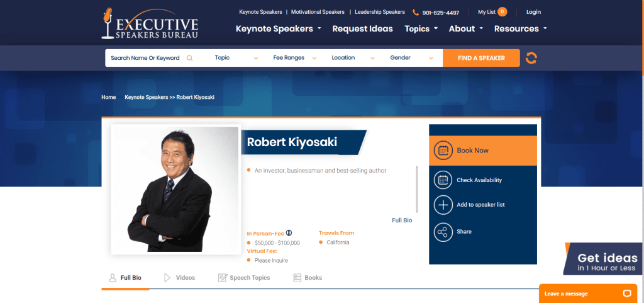
Task: Click the Executive Speakers Bureau logo
Action: [150, 23]
